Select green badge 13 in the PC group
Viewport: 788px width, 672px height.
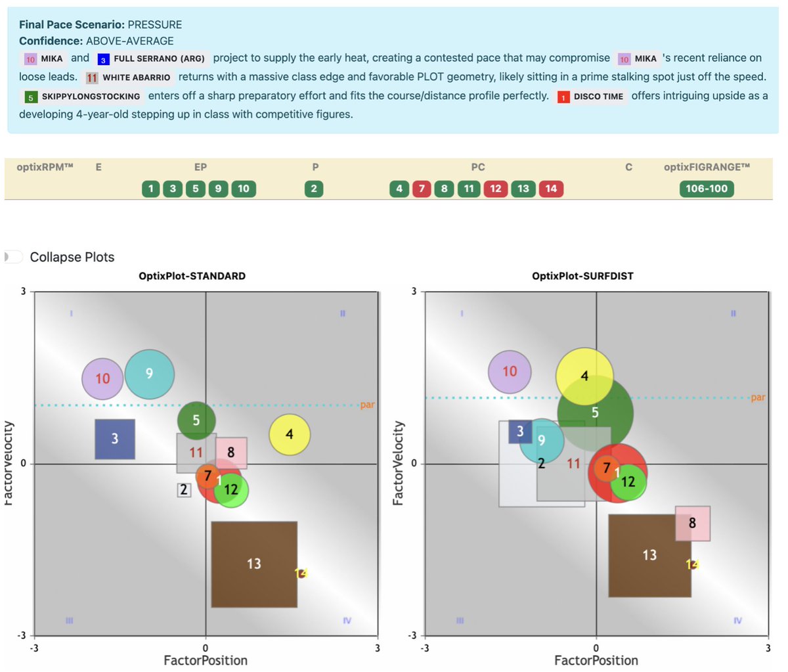pyautogui.click(x=523, y=189)
